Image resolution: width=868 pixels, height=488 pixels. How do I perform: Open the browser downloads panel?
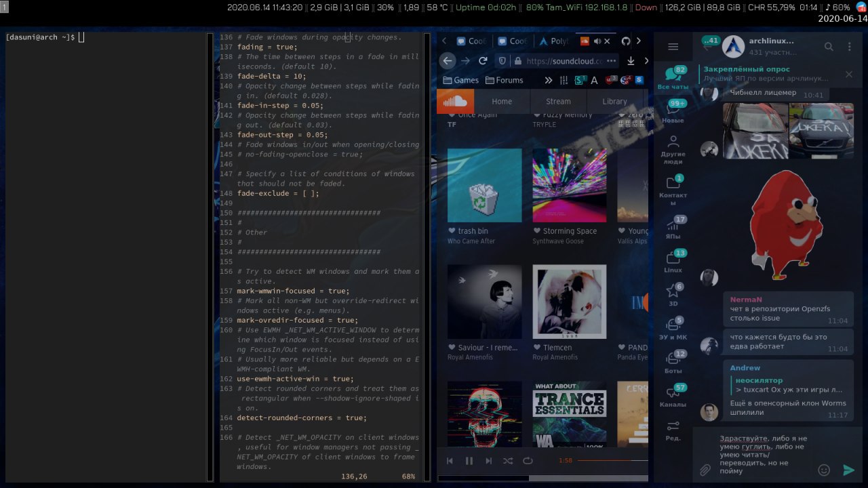(631, 61)
